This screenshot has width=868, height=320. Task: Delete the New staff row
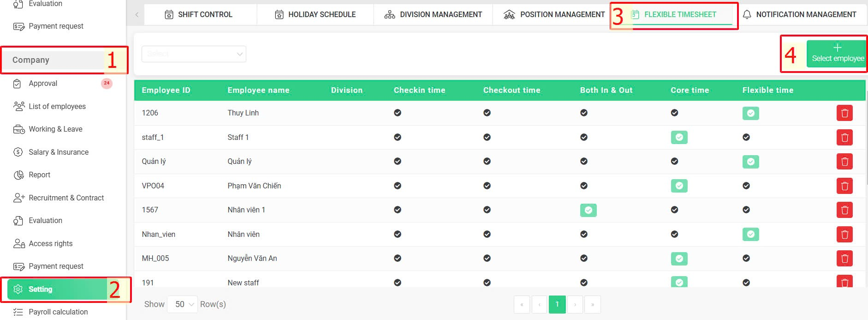(844, 281)
